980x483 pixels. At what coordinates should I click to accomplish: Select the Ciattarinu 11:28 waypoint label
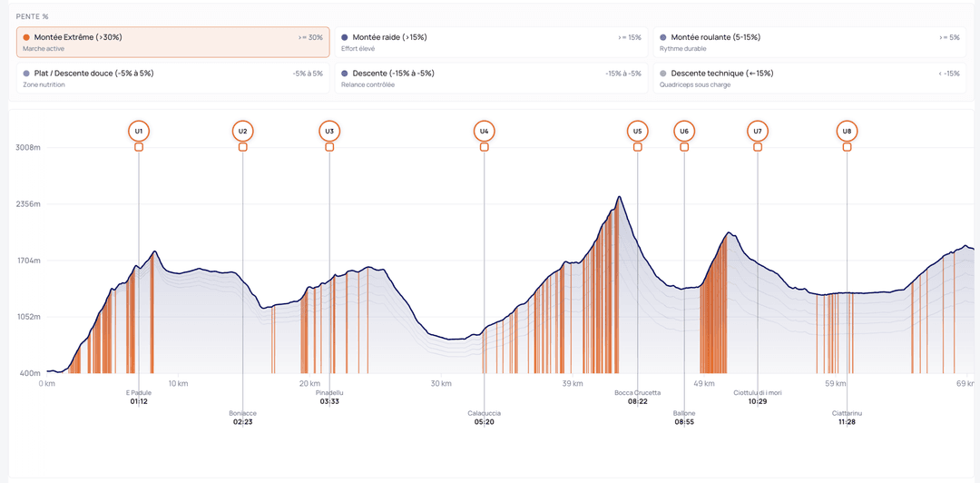[847, 417]
